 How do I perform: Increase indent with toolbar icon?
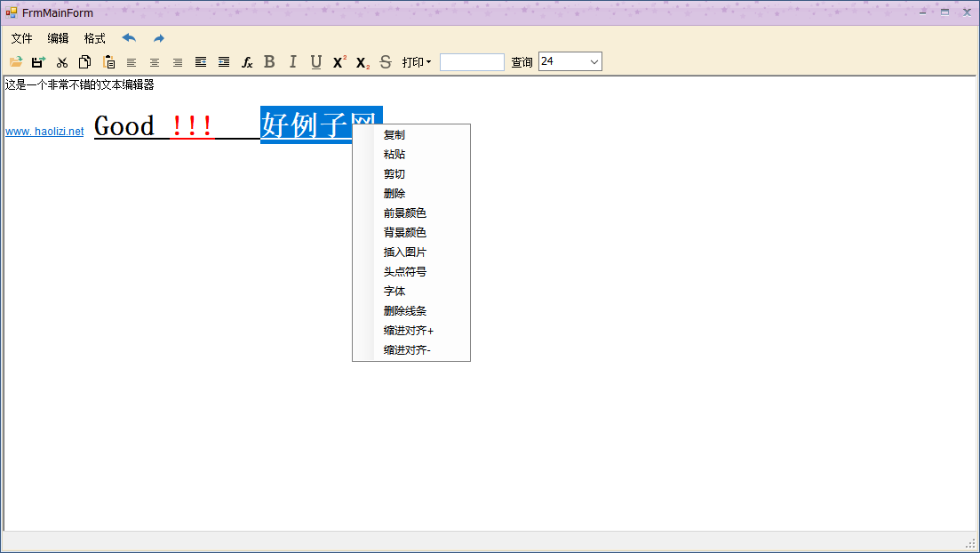click(x=201, y=62)
